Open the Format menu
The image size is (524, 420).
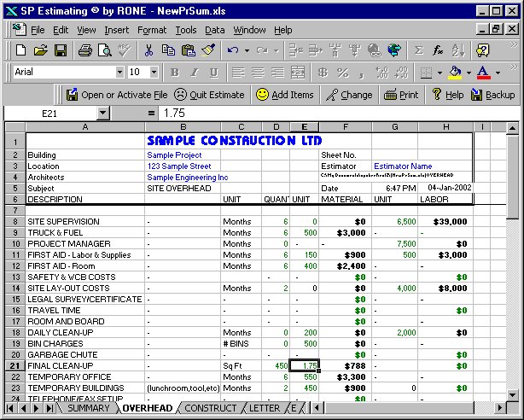click(152, 30)
